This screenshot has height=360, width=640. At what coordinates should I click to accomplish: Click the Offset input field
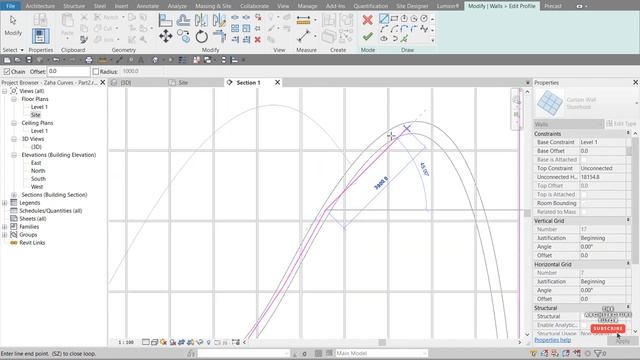click(x=68, y=71)
